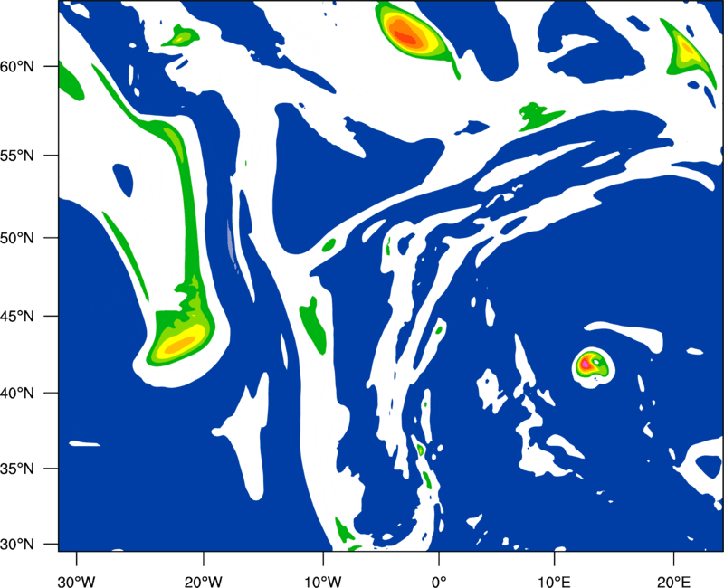724x588 pixels.
Task: Click the 50°N latitude label
Action: 17,238
